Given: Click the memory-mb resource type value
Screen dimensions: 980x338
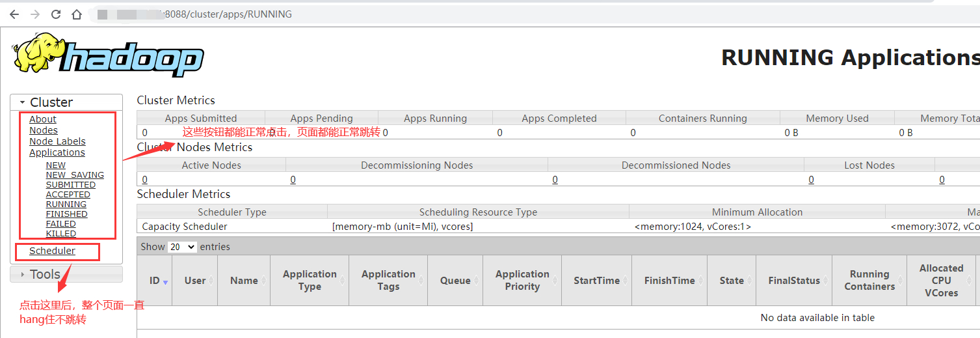Looking at the screenshot, I should (403, 227).
